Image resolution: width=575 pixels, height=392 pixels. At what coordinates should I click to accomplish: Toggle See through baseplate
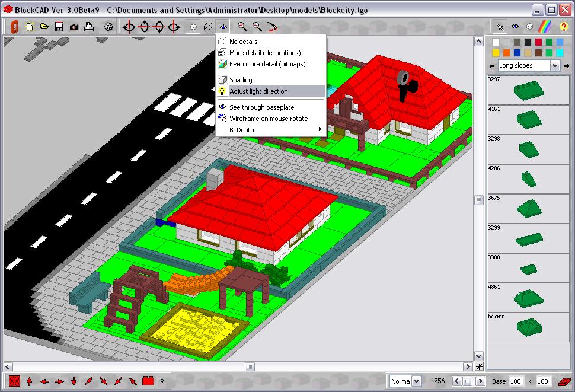(x=271, y=107)
